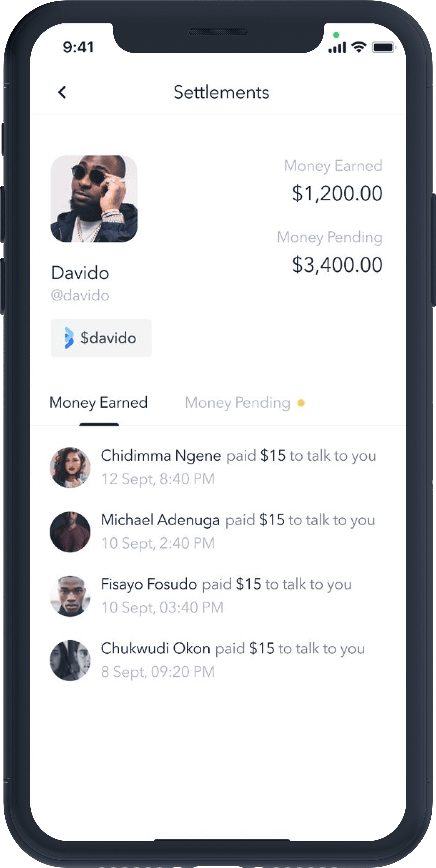Tap the cellular signal bars

click(337, 47)
